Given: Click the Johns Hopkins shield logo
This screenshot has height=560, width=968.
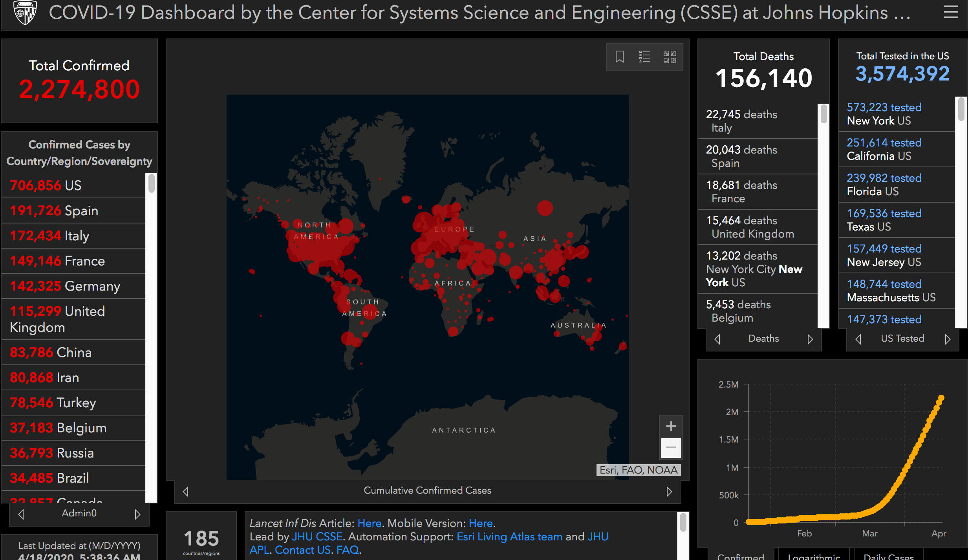Looking at the screenshot, I should click(x=25, y=12).
